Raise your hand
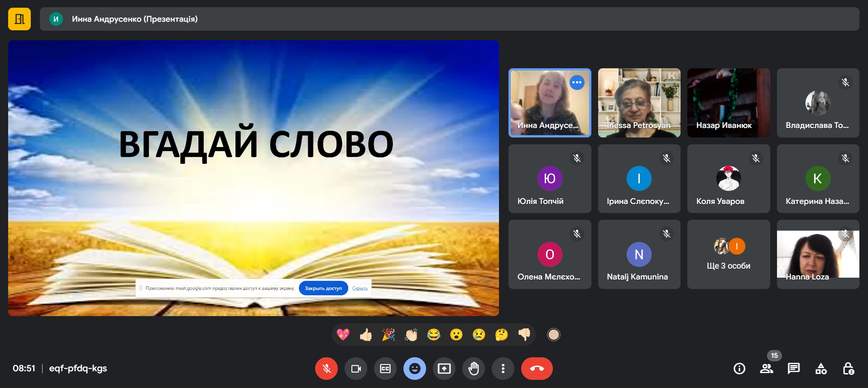The height and width of the screenshot is (388, 868). coord(474,369)
